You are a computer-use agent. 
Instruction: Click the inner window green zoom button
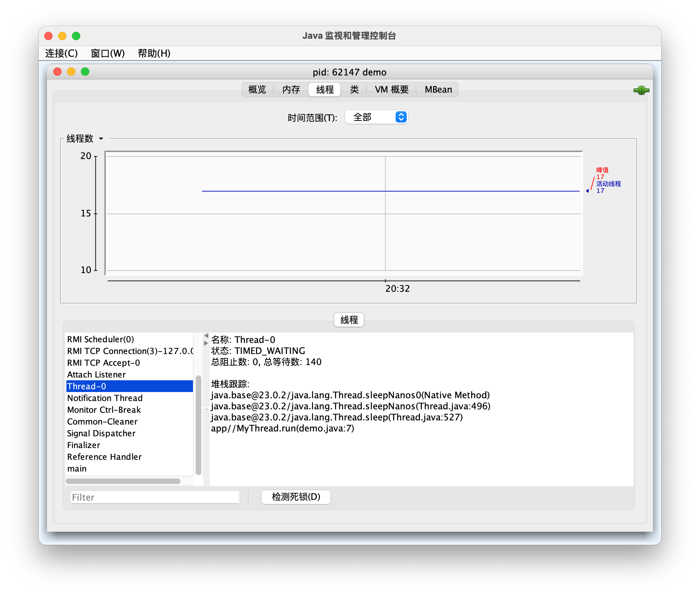[x=85, y=72]
